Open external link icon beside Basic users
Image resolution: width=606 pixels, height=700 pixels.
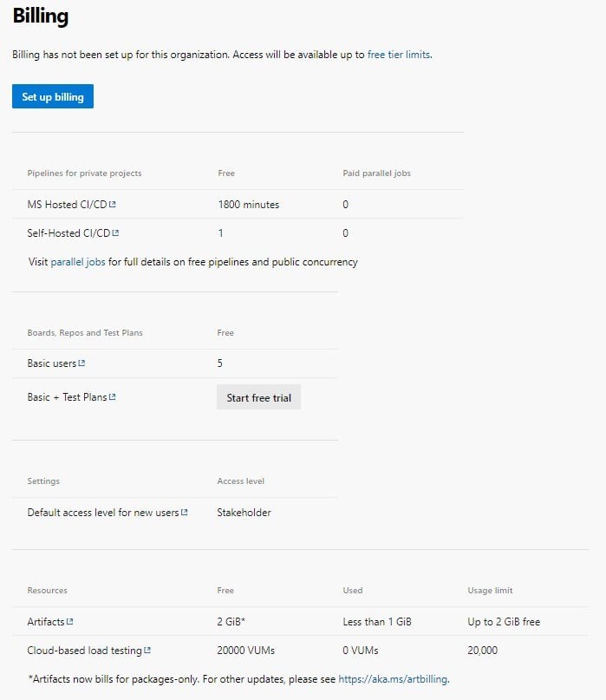click(81, 364)
